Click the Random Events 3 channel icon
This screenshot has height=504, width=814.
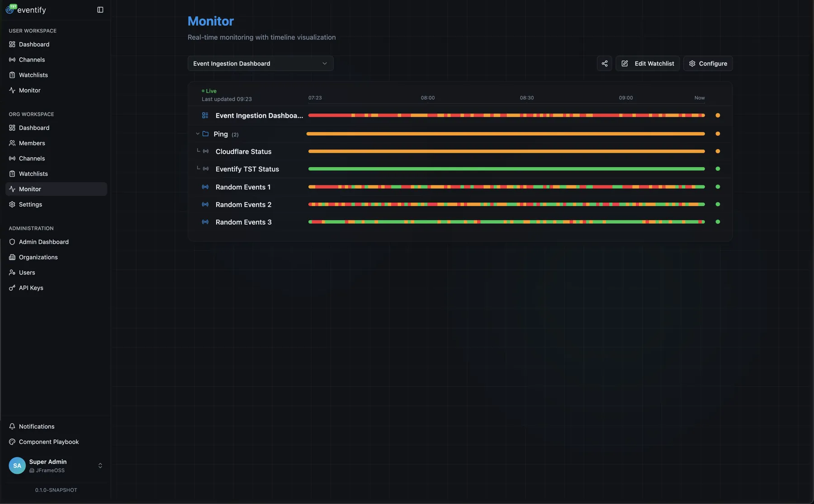(205, 222)
